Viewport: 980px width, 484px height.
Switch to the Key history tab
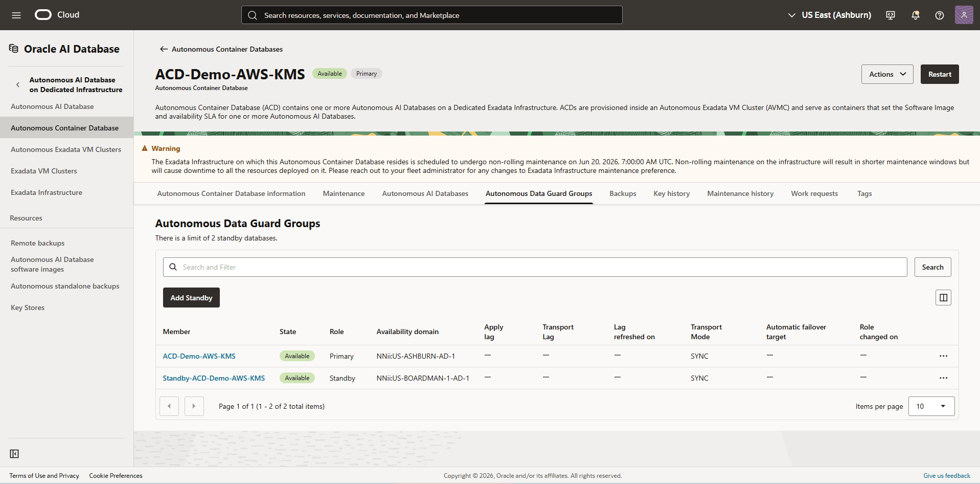pyautogui.click(x=672, y=193)
